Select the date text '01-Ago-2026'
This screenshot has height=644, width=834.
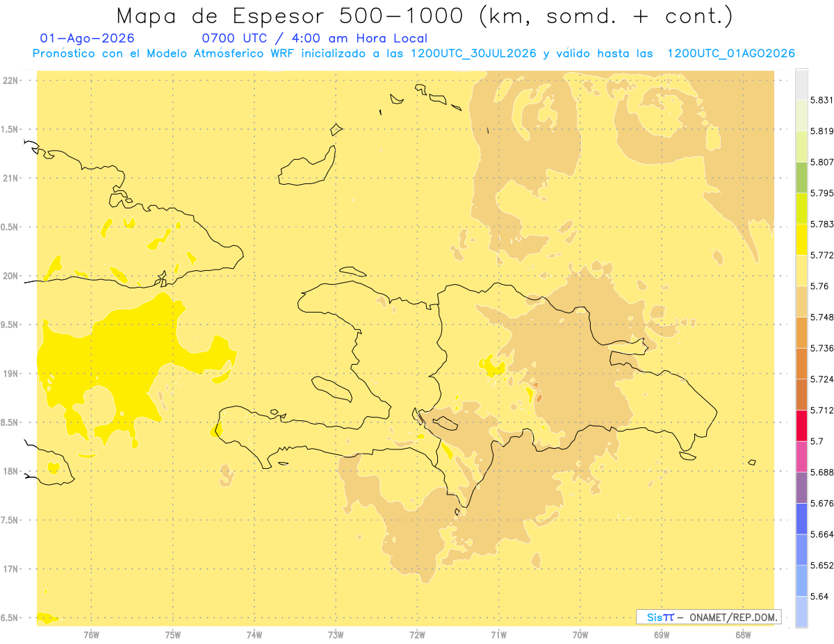tap(87, 38)
